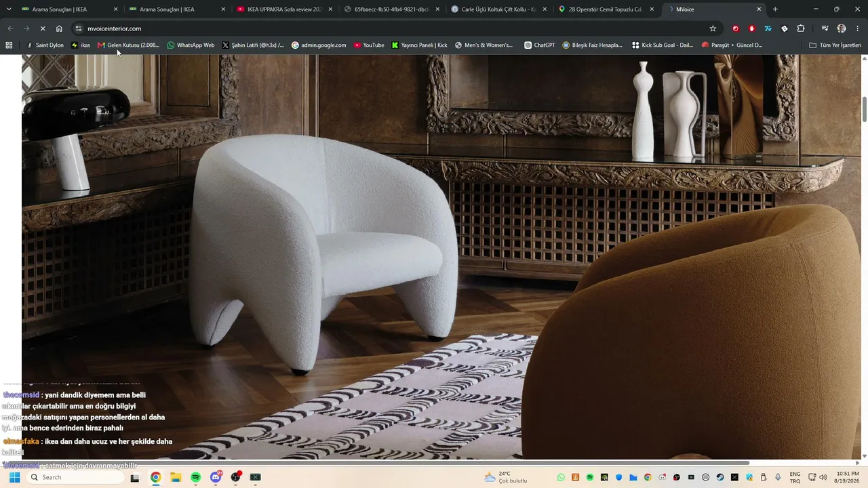Open the weather widget showing 24°C
The image size is (868, 488).
click(506, 477)
